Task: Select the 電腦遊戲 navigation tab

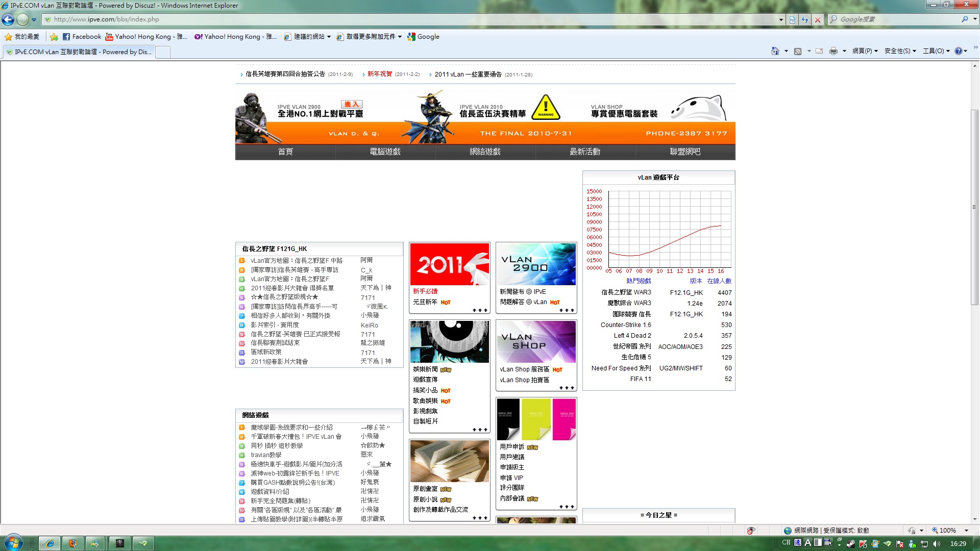Action: click(x=385, y=152)
